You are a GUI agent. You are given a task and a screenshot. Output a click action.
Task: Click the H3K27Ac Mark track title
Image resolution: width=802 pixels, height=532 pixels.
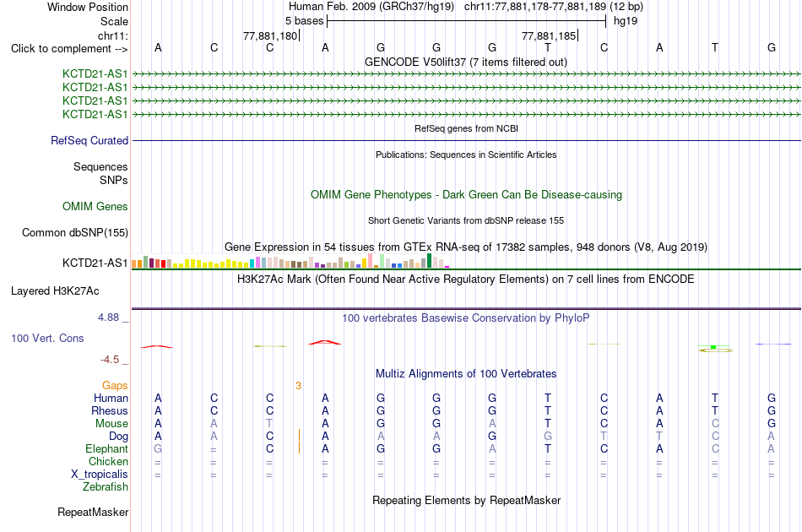point(466,279)
